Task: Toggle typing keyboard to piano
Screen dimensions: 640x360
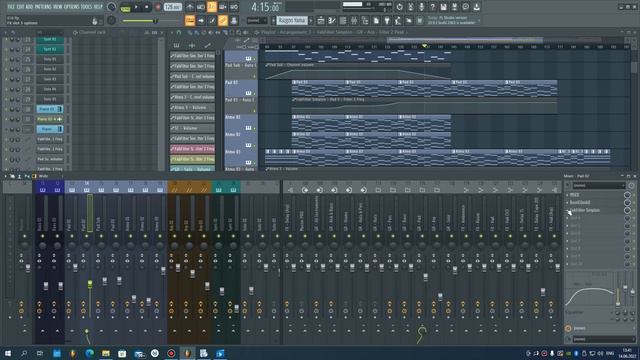Action: (190, 20)
